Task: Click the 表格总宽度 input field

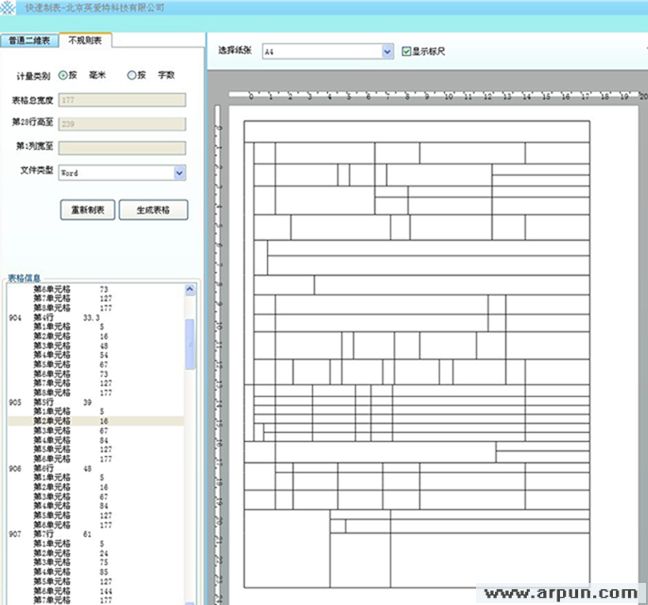Action: click(122, 100)
